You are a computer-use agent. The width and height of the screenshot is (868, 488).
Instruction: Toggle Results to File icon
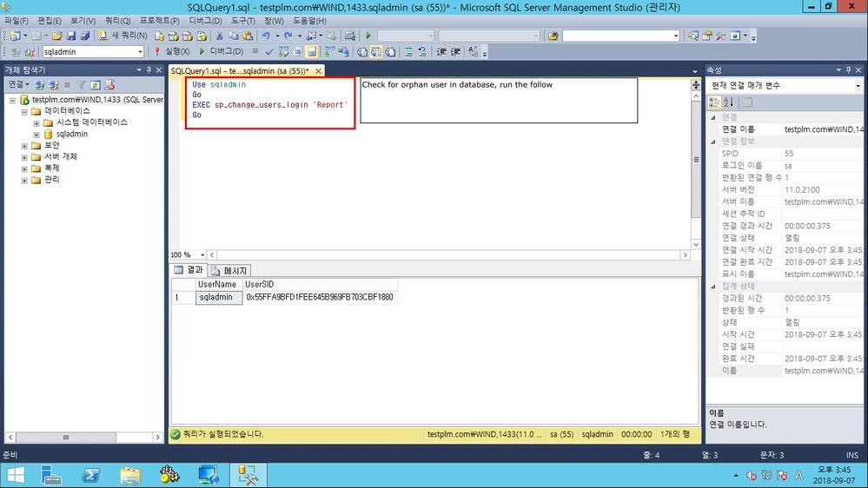[390, 51]
